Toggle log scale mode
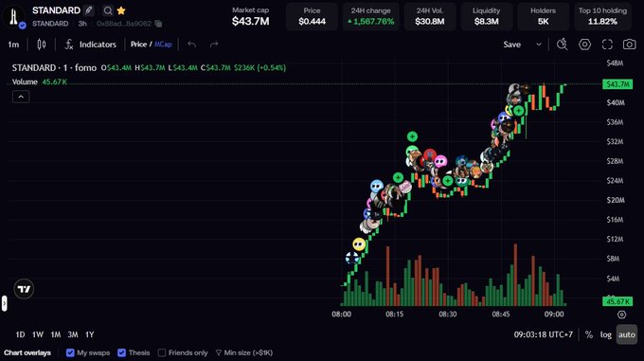Viewport: 644px width, 361px height. point(606,334)
